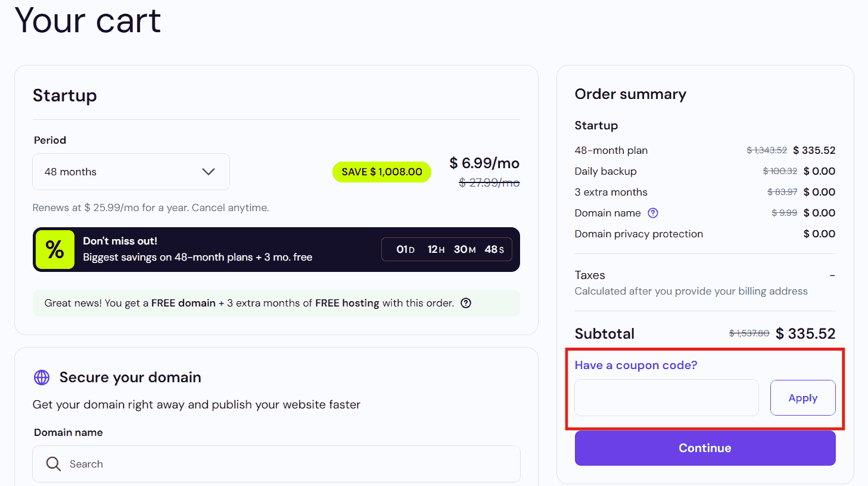Focus the coupon code input field
The image size is (868, 486).
(x=666, y=398)
